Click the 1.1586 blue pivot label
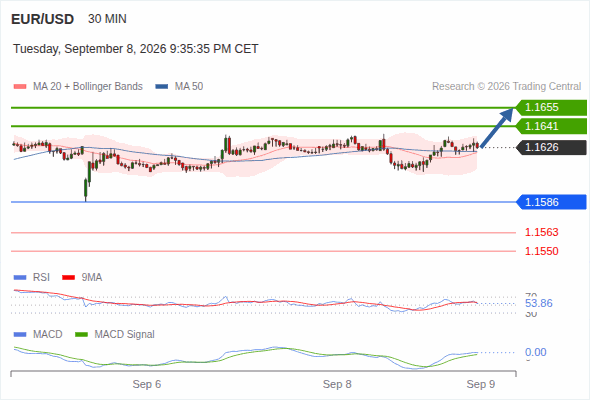 tap(551, 202)
